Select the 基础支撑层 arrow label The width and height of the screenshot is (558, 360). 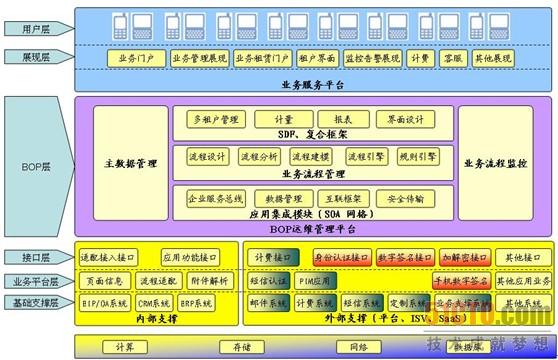tap(39, 303)
